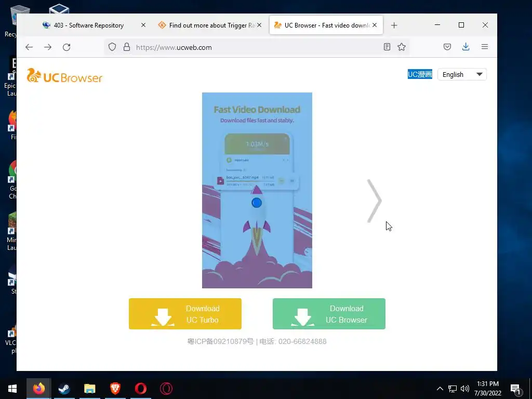Click the padlock site security icon
532x399 pixels.
point(127,47)
